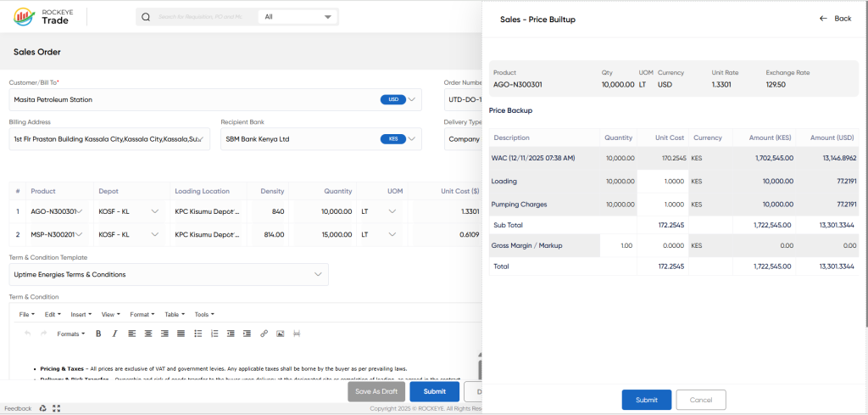The image size is (868, 415).
Task: Click quantity 10,000.00 in order row 1
Action: tap(338, 211)
